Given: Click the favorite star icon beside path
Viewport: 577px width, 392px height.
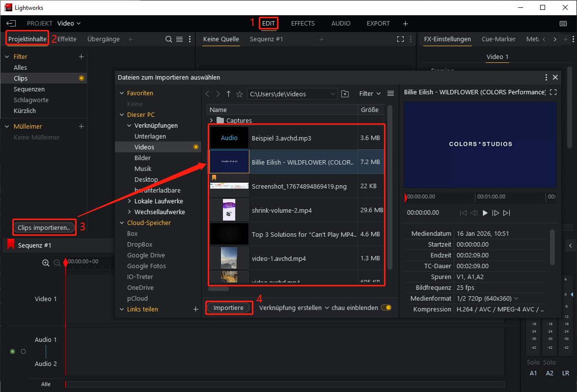Looking at the screenshot, I should click(x=240, y=94).
